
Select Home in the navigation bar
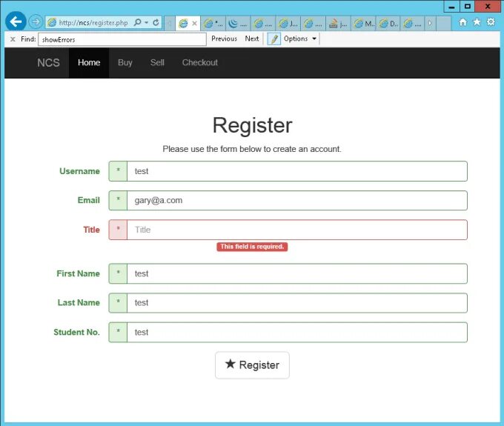pyautogui.click(x=89, y=63)
